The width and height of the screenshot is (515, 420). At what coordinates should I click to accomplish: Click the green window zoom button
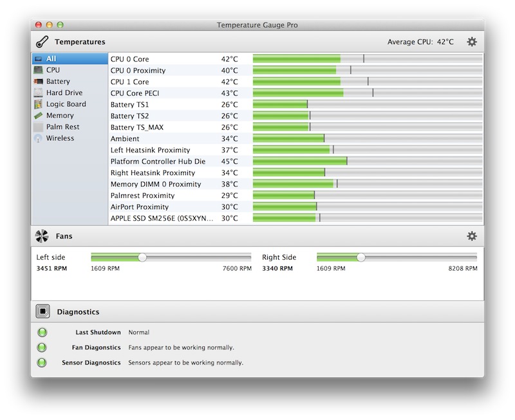61,25
